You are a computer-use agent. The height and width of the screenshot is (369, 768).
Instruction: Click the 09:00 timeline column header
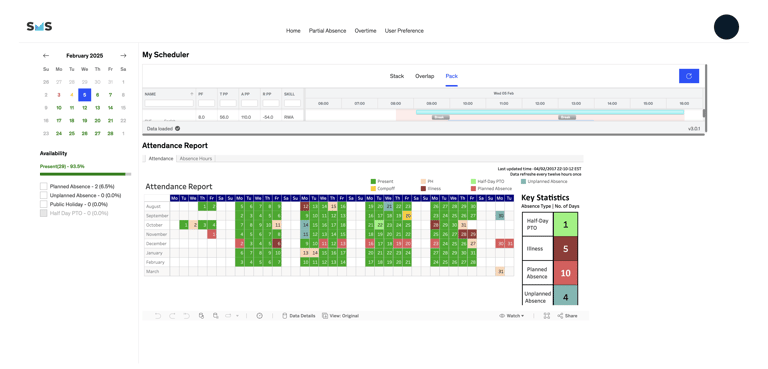pyautogui.click(x=432, y=103)
